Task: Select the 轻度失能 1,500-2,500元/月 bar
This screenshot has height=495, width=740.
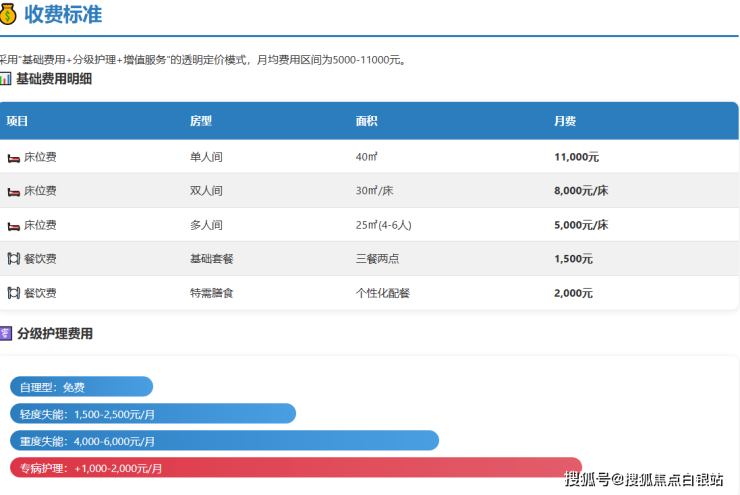Action: [x=152, y=414]
